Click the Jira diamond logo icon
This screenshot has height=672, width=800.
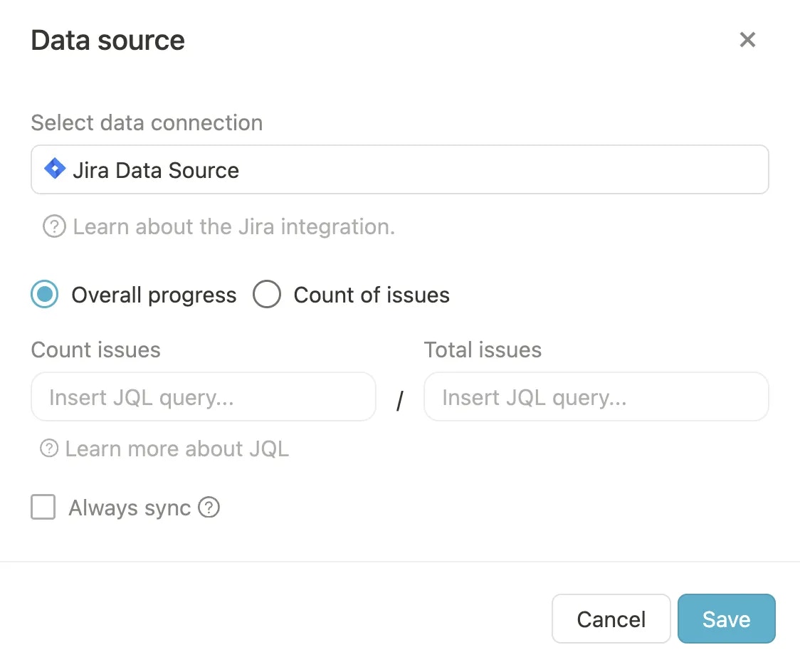[55, 169]
